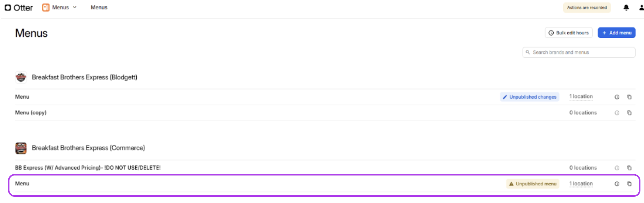Open hours clock for Commerce Menu row
The height and width of the screenshot is (203, 644).
click(x=617, y=184)
